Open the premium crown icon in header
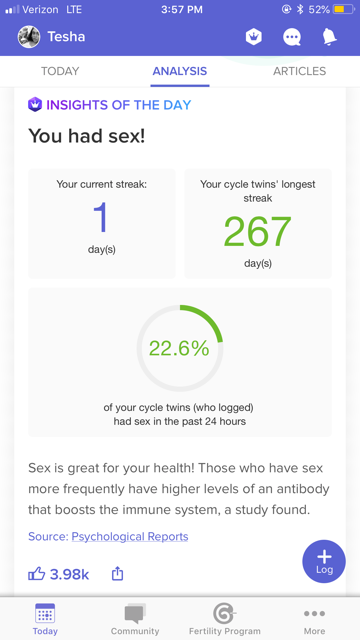The image size is (360, 640). pyautogui.click(x=253, y=37)
